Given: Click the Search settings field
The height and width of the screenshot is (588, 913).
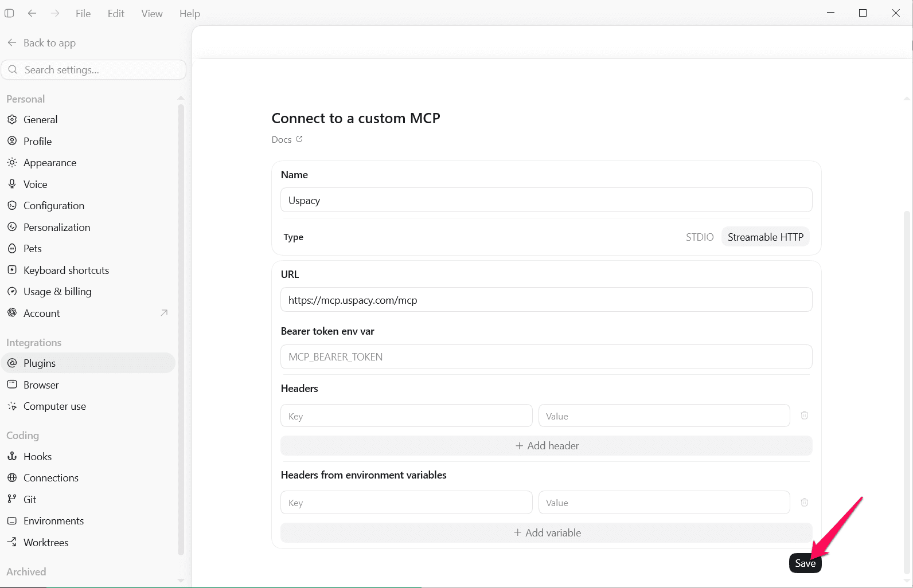Looking at the screenshot, I should tap(93, 70).
